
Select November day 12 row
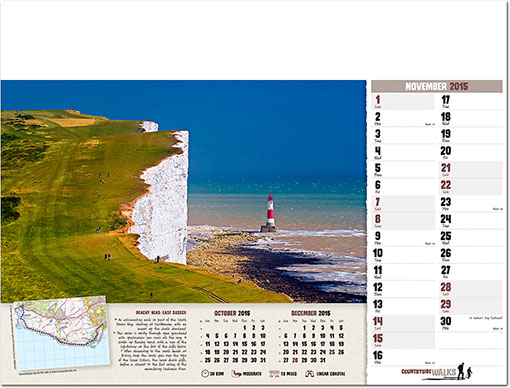point(403,288)
